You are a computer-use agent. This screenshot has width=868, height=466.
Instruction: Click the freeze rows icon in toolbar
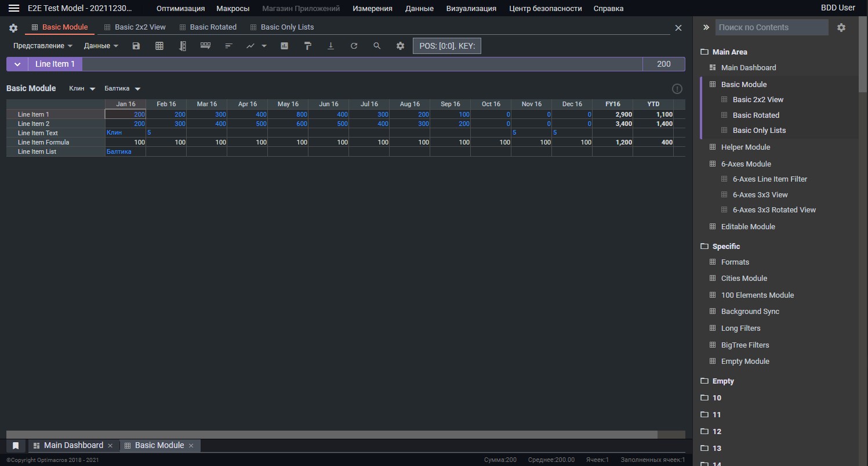(205, 46)
